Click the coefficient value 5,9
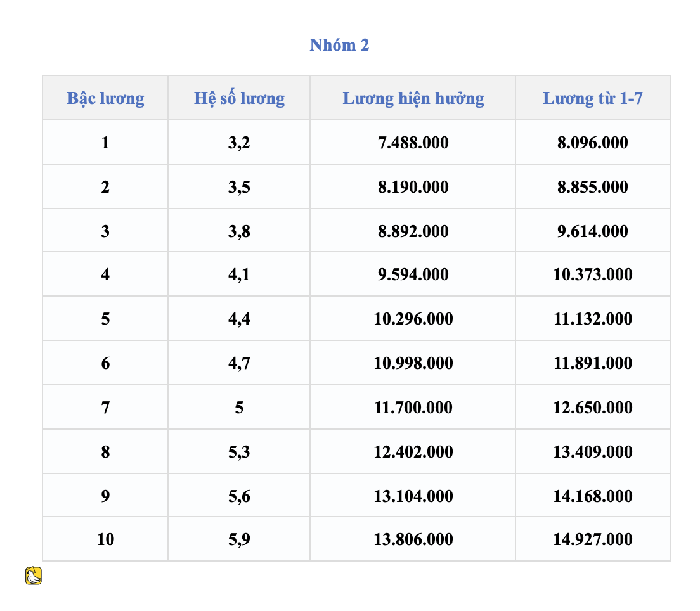 [x=239, y=539]
